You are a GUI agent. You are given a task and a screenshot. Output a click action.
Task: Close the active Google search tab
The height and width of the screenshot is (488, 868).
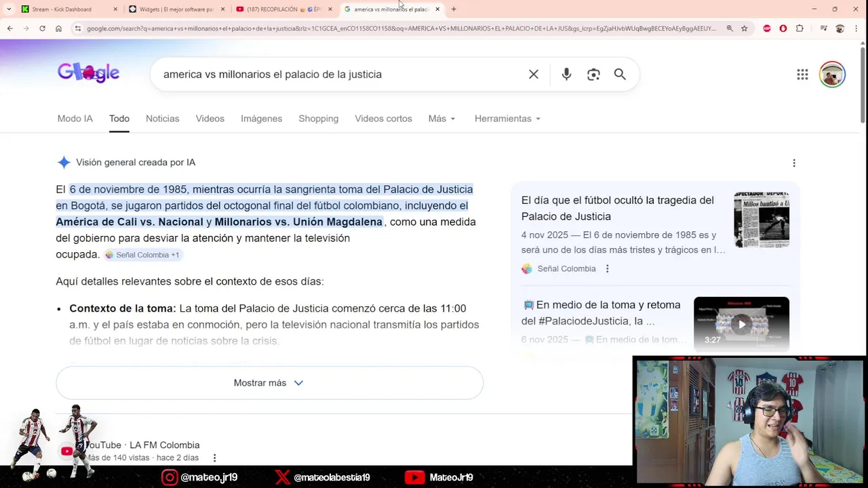pyautogui.click(x=437, y=9)
